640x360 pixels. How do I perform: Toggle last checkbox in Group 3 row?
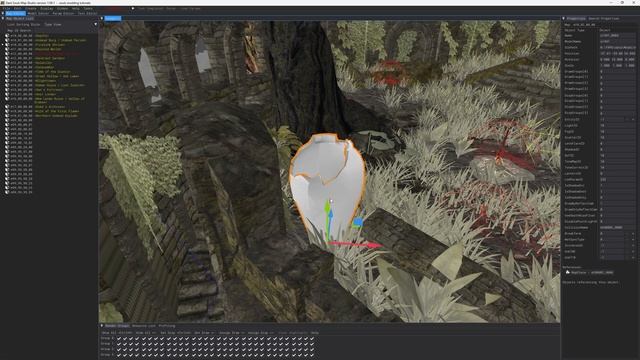pos(312,355)
